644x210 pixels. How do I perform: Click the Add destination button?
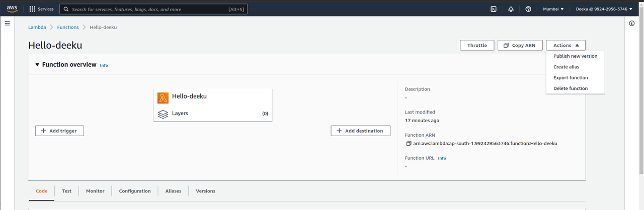coord(360,131)
